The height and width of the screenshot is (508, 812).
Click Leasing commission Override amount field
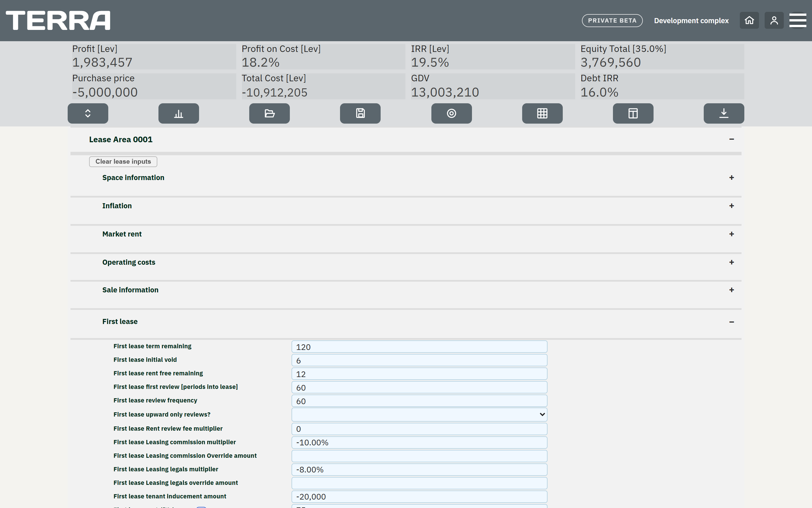(x=420, y=456)
